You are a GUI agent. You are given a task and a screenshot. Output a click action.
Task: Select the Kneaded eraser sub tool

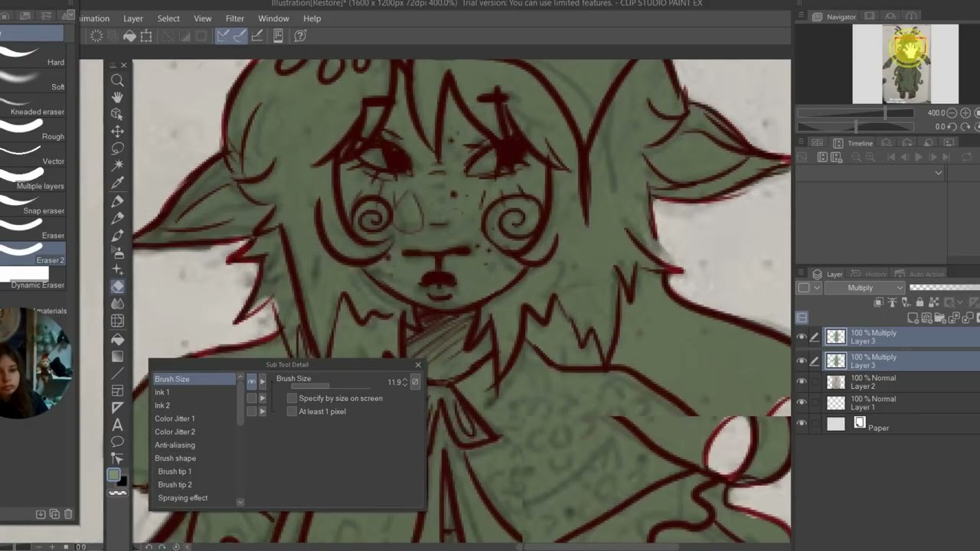(32, 105)
